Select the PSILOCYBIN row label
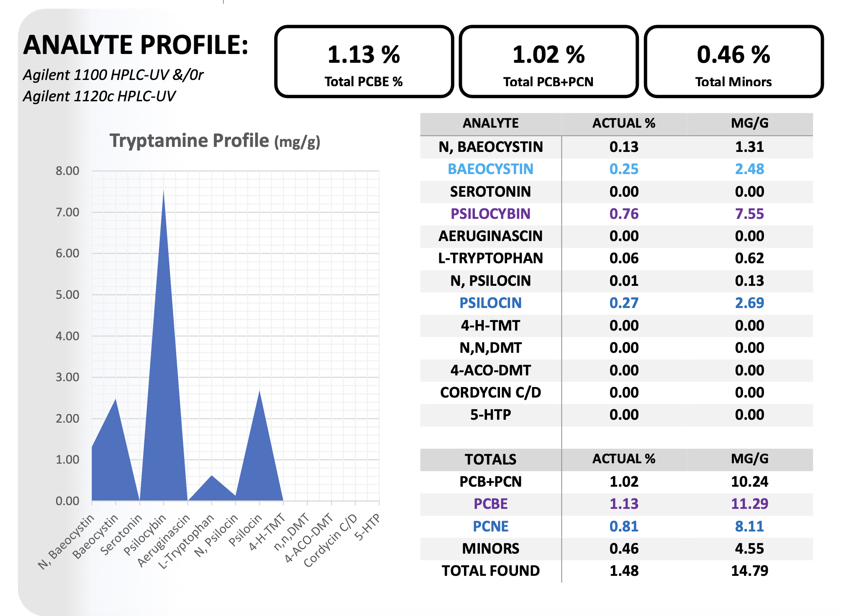Screen dimensions: 841x616 490,214
